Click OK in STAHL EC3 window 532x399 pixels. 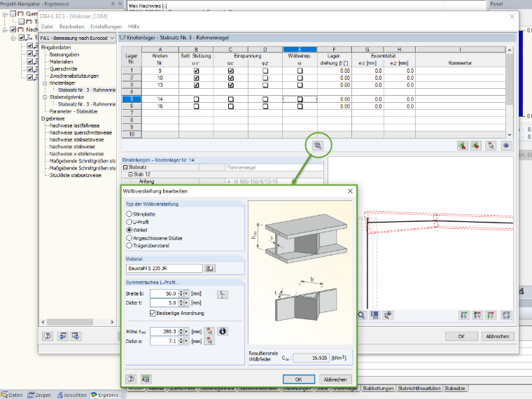tap(461, 336)
